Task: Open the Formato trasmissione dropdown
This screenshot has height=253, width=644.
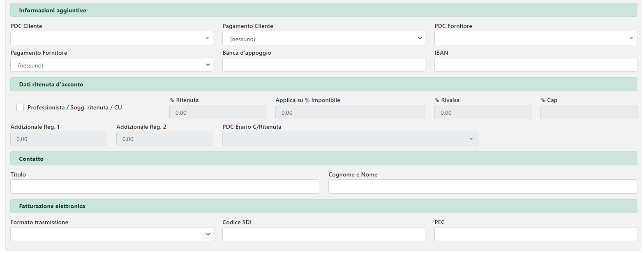Action: 111,234
